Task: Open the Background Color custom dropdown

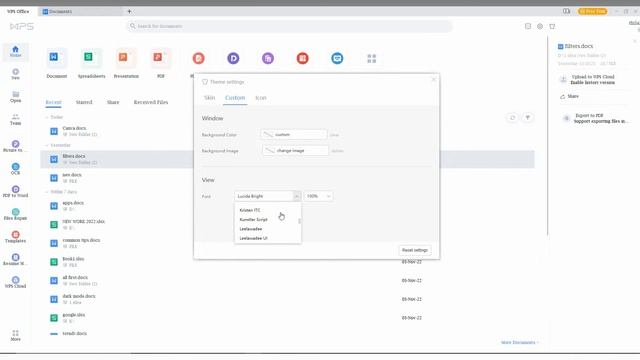Action: pos(294,134)
